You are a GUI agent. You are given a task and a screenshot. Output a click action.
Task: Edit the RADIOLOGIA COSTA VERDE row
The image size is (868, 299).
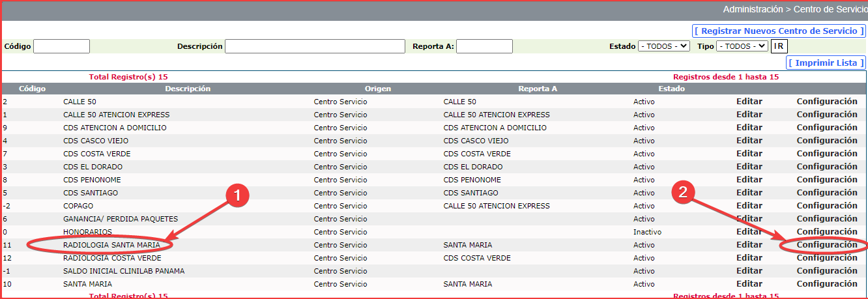[x=749, y=258]
